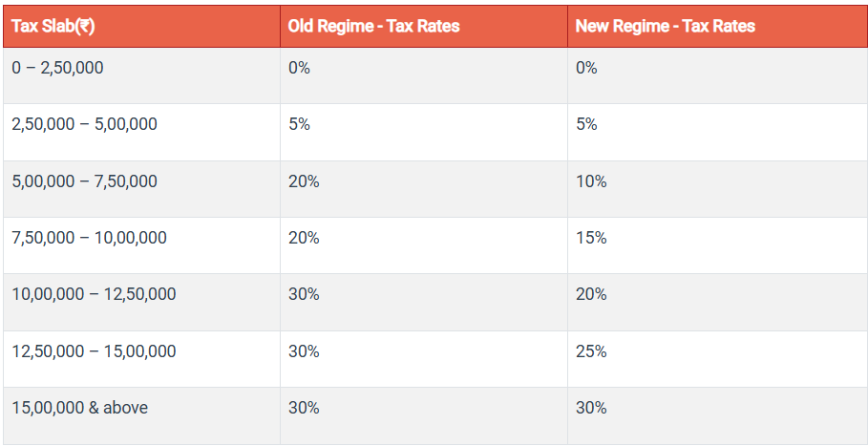The image size is (868, 446).
Task: Click Old Regime 5% rate cell
Action: 299,125
